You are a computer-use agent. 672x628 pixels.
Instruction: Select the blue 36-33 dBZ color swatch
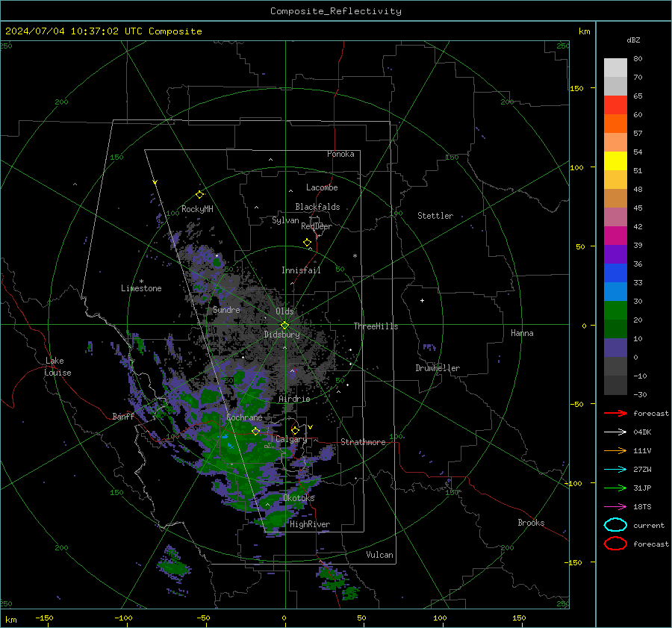pos(615,273)
